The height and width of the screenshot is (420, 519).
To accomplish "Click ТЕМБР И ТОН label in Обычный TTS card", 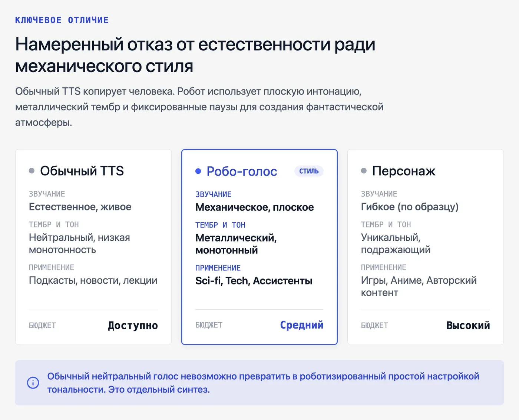I will tap(54, 225).
